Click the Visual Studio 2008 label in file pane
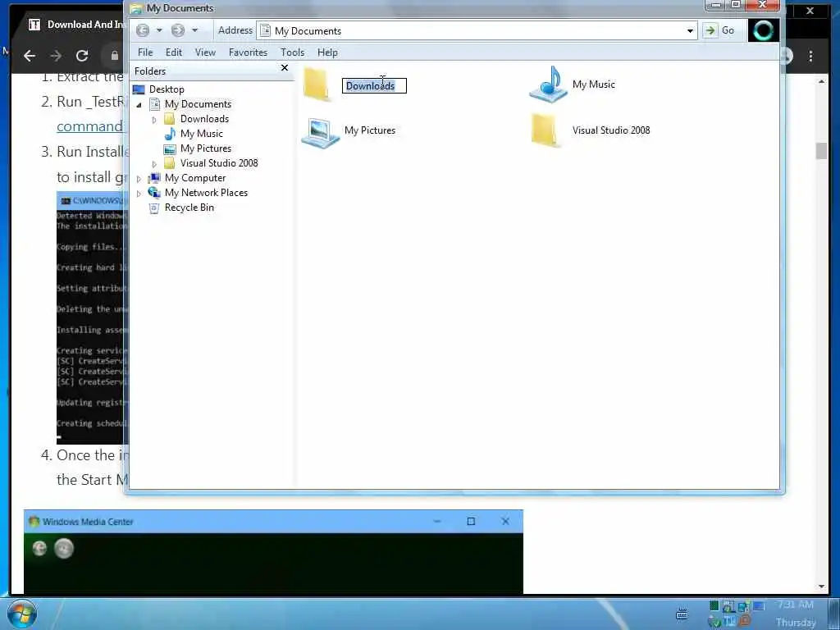 click(610, 130)
